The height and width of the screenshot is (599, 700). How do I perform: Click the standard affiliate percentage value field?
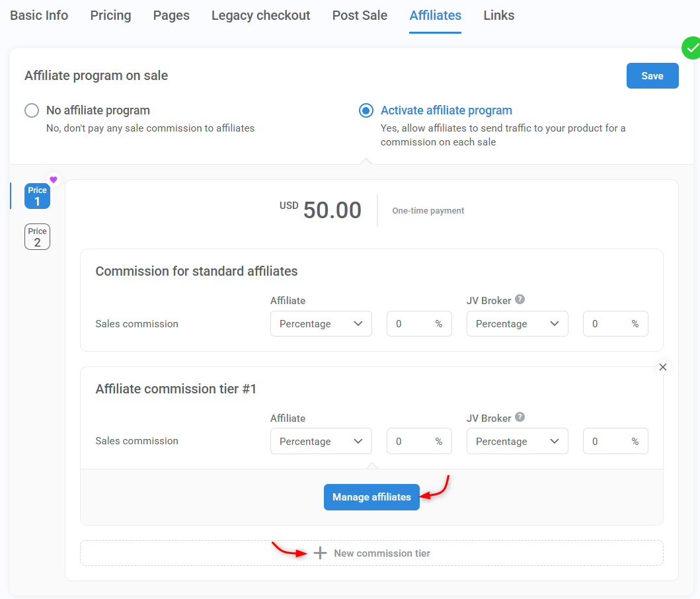click(419, 323)
